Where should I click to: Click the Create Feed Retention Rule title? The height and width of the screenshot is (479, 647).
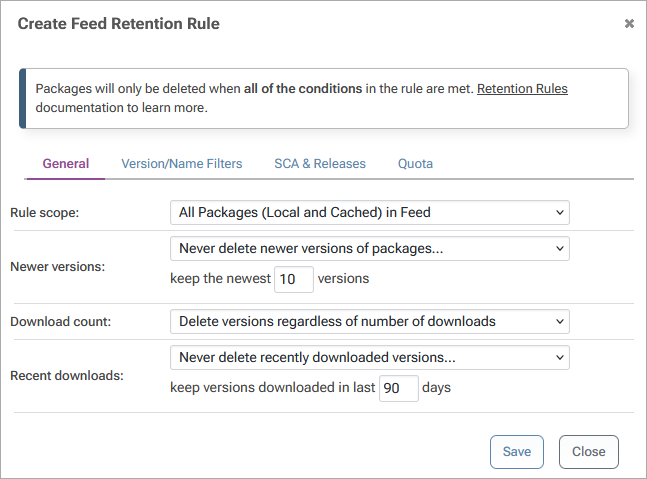[x=118, y=23]
